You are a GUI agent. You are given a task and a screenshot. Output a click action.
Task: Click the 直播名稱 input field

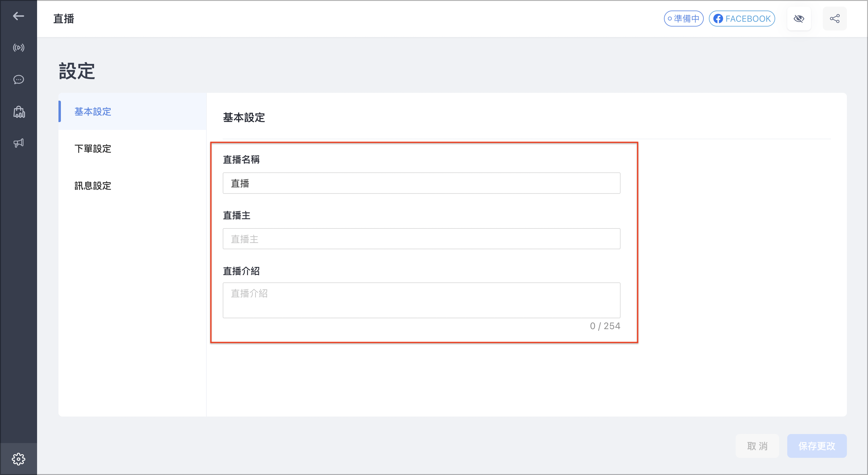(422, 183)
